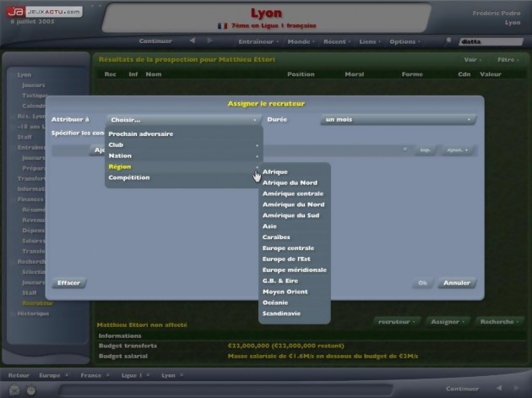
Task: Click the back arrow beside top Continuer
Action: point(193,41)
